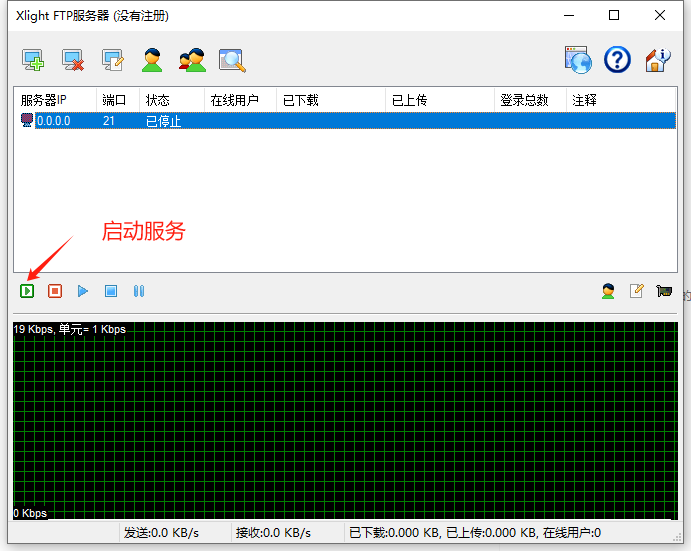
Task: Click the blue play triangle button
Action: [x=83, y=291]
